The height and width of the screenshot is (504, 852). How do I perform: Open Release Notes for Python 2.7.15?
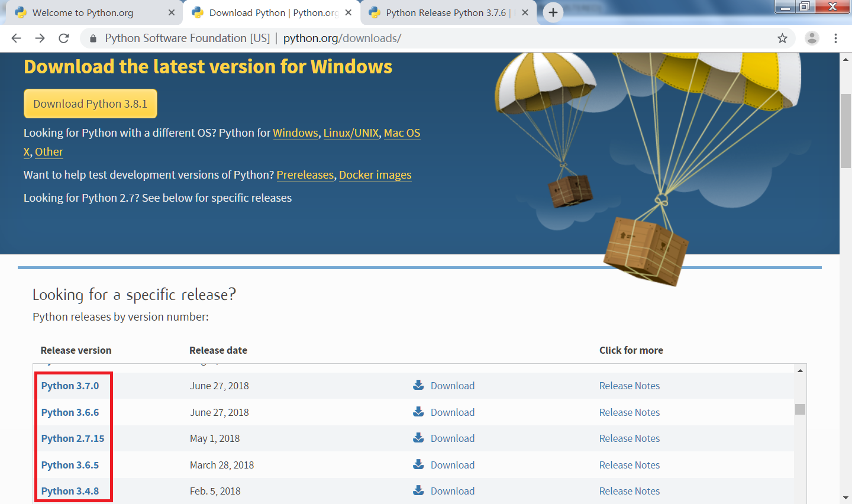(630, 438)
